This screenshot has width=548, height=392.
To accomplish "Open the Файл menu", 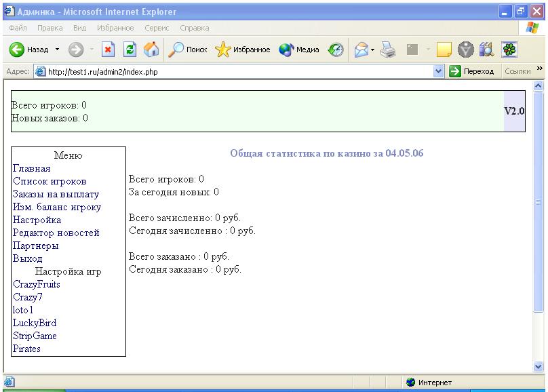I will [x=18, y=28].
